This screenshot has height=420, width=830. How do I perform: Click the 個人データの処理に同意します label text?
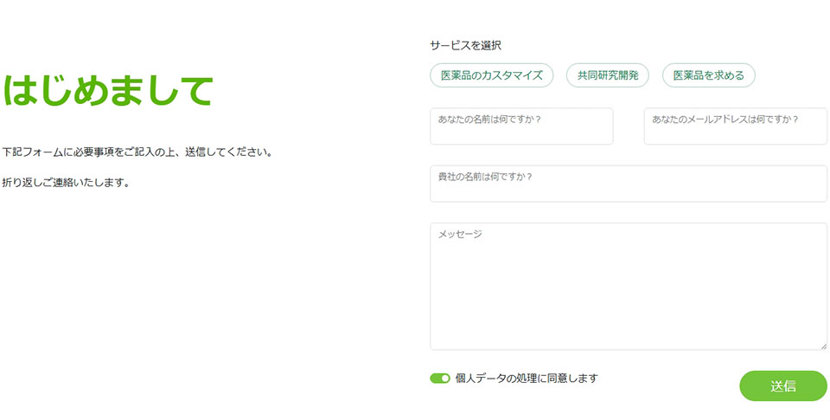pyautogui.click(x=526, y=378)
